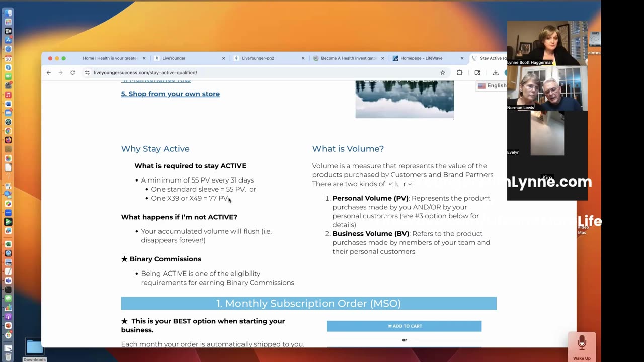Viewport: 644px width, 362px height.
Task: Open Music app from the dock
Action: 8,95
